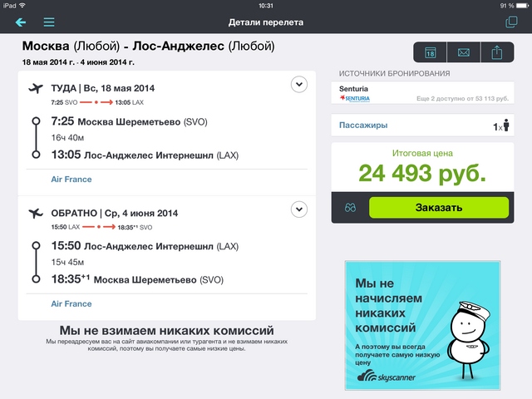Tap '18:35+1 Москва Шереметьево (SVO)' line
Viewport: 532px width, 399px height.
pos(137,279)
